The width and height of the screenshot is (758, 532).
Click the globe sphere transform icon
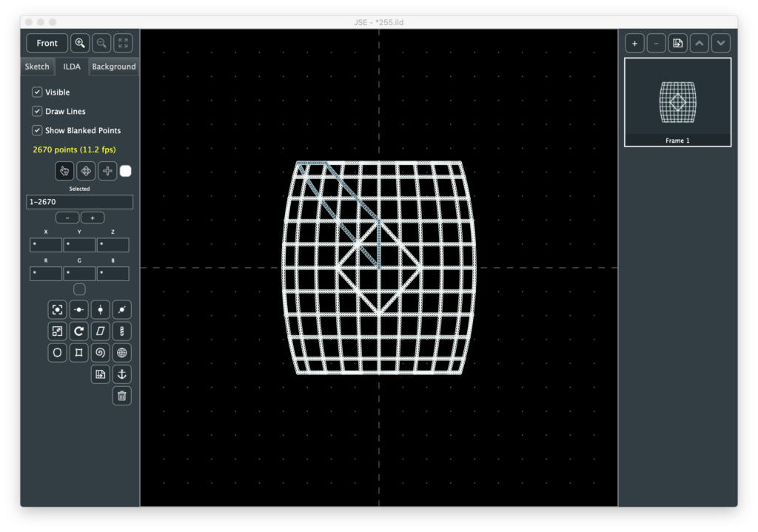(x=122, y=352)
